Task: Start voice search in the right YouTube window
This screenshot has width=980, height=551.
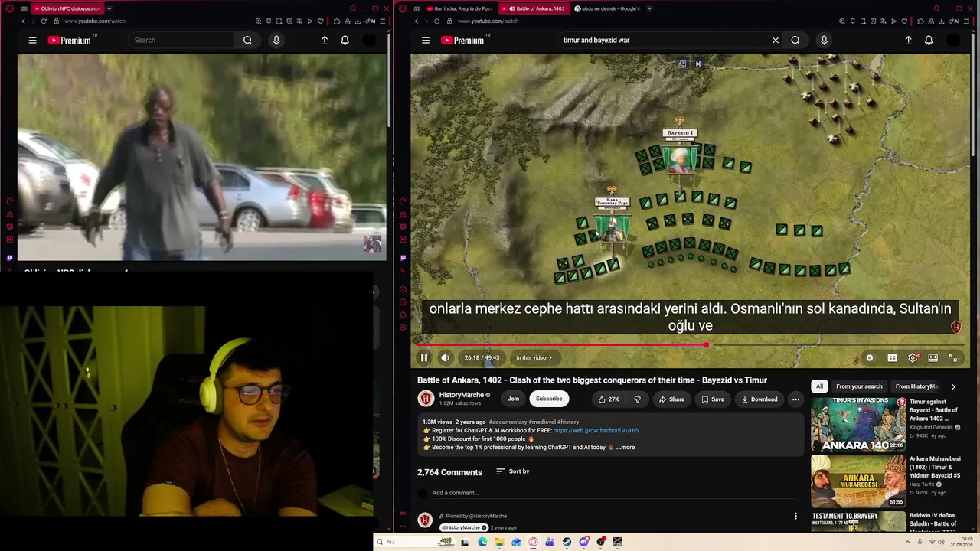Action: pyautogui.click(x=824, y=40)
